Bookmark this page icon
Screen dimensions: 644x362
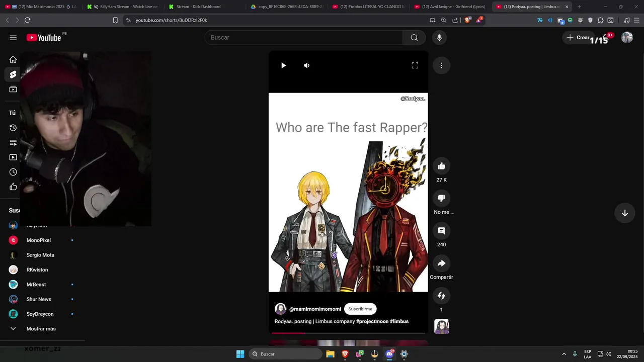115,20
